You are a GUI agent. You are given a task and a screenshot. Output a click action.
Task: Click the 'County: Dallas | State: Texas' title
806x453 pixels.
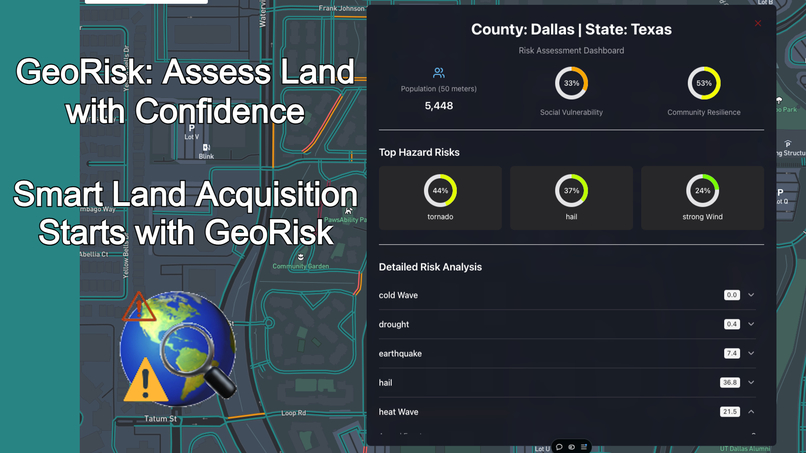tap(571, 29)
